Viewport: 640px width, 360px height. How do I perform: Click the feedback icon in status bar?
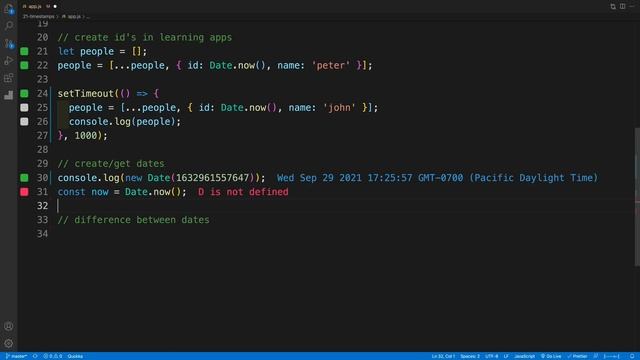[x=596, y=356]
